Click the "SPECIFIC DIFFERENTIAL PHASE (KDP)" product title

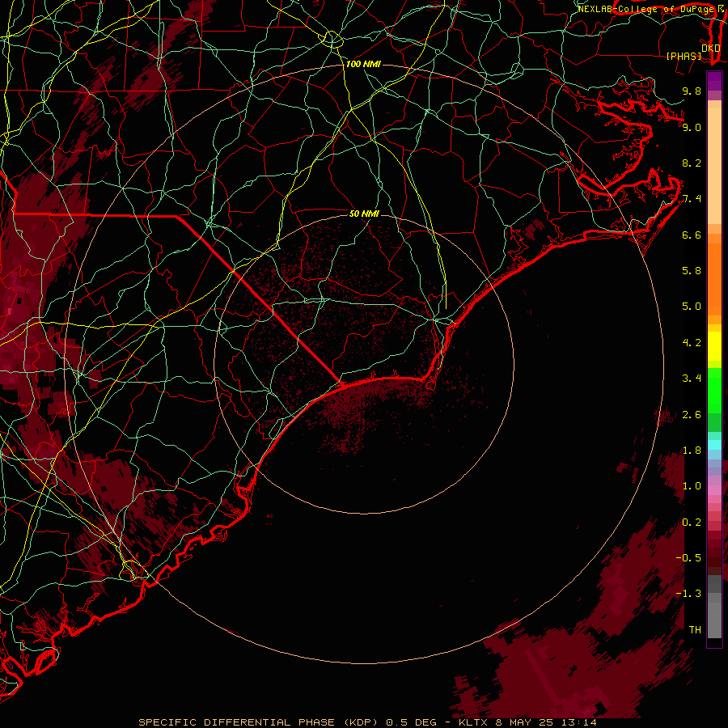[260, 722]
